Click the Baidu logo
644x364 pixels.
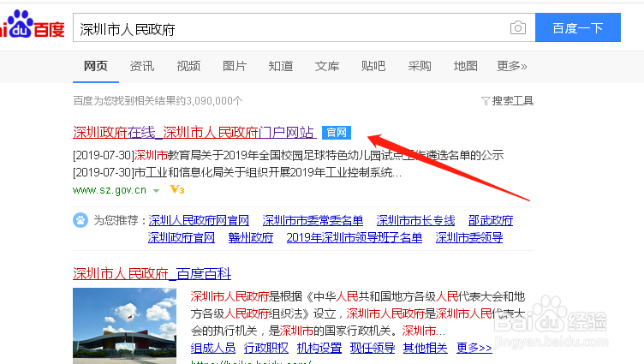(32, 25)
